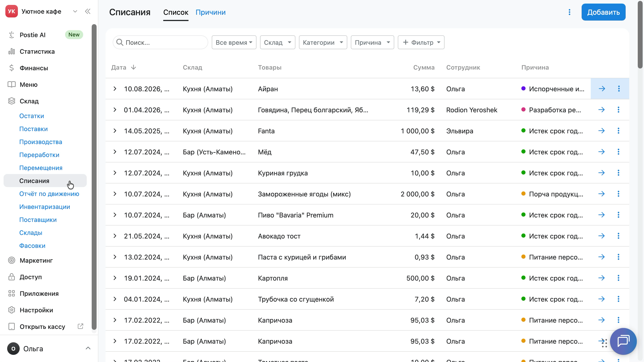
Task: Click the Rodion Yeroshek employee cell
Action: coord(472,110)
